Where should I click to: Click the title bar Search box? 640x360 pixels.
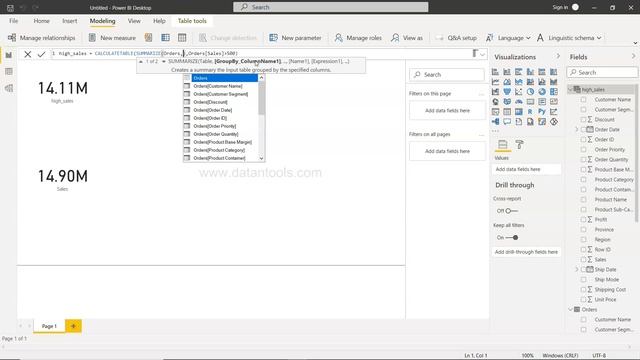pos(331,7)
